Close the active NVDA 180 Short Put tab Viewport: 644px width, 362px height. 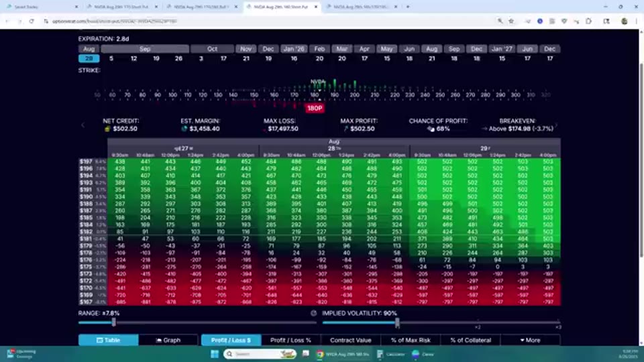[316, 7]
